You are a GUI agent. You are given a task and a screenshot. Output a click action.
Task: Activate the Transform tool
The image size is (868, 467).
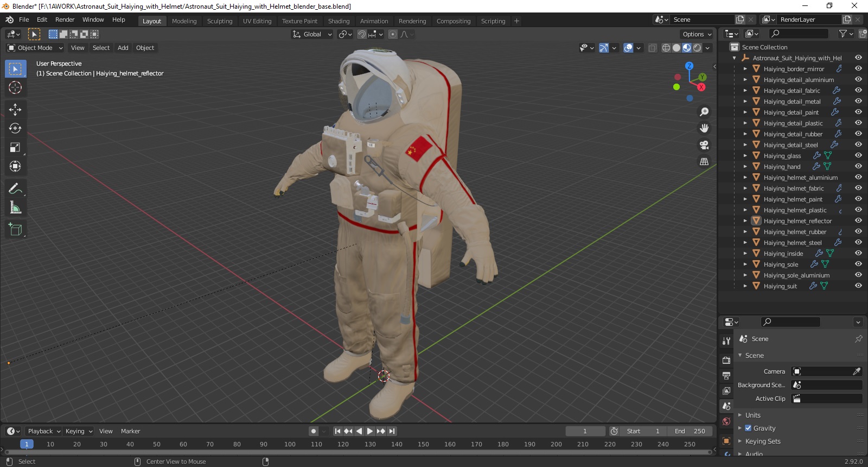tap(15, 166)
